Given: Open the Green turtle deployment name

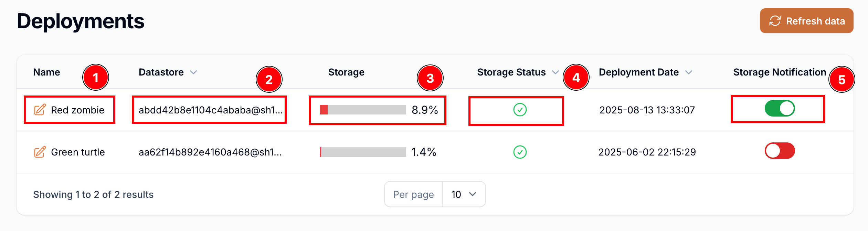Looking at the screenshot, I should coord(78,152).
